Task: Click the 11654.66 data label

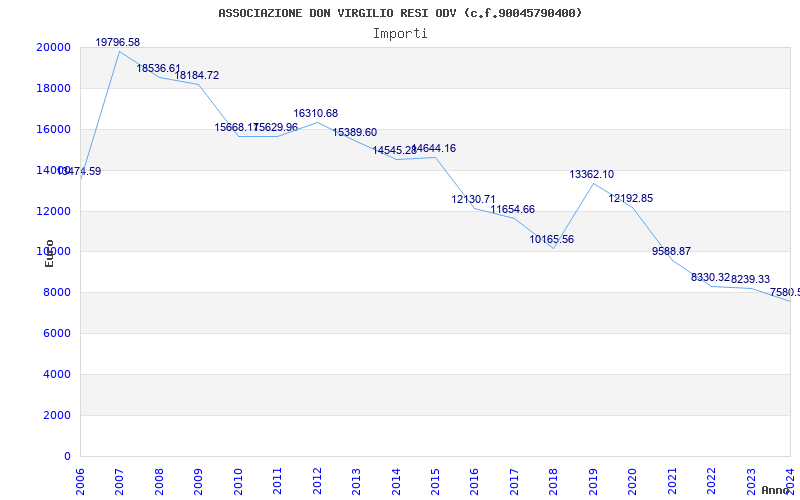Action: [513, 210]
